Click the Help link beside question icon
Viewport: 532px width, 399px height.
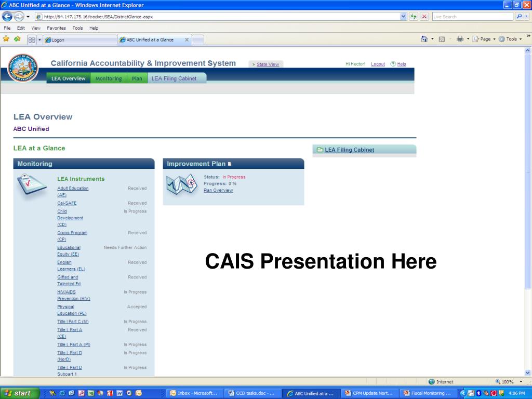[402, 64]
